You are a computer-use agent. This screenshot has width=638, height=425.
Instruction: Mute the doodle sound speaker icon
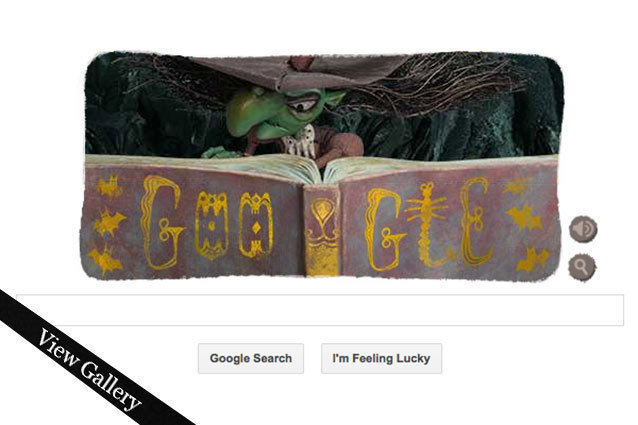pos(583,229)
